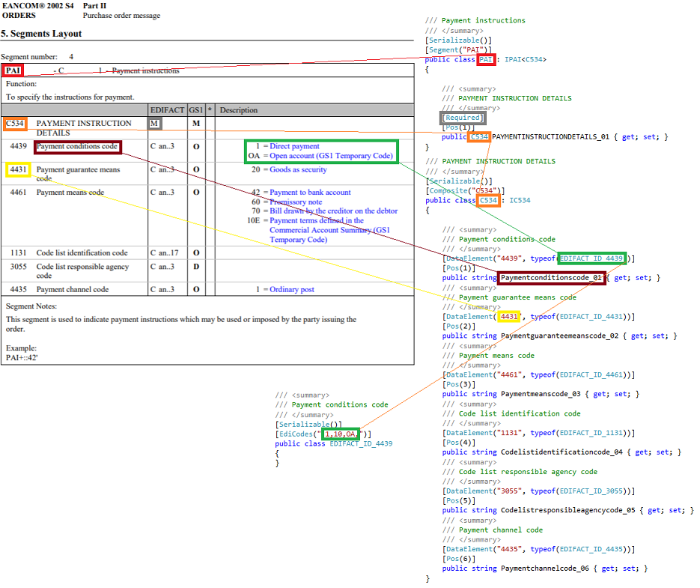This screenshot has width=700, height=588.
Task: Click the "GS1" column header
Action: coord(196,110)
